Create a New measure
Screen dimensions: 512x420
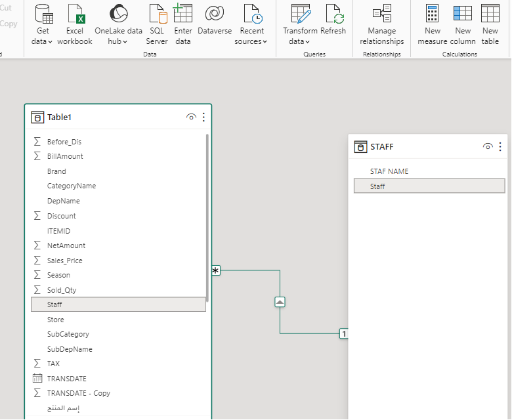[433, 25]
